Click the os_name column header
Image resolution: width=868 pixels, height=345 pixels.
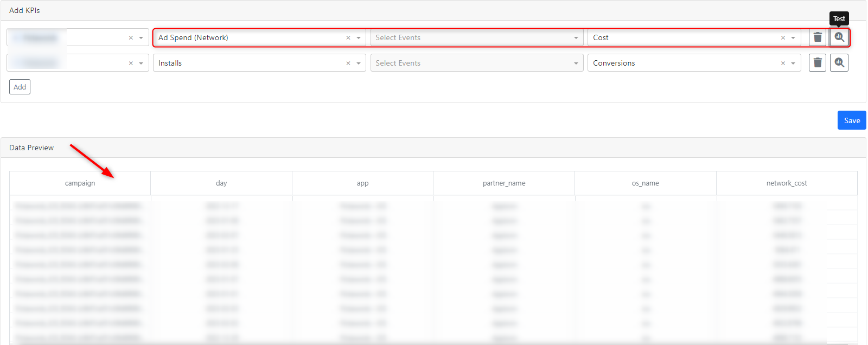coord(645,183)
